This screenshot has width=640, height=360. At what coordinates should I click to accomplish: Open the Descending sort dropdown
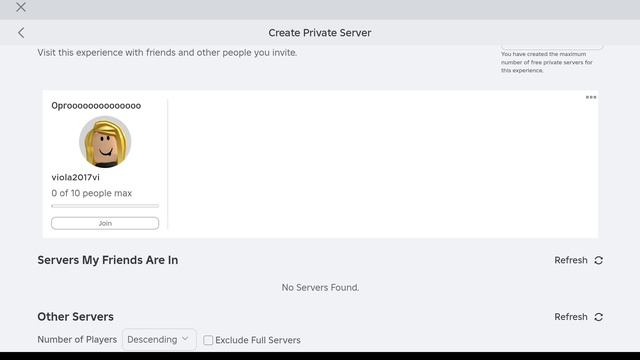tap(159, 340)
